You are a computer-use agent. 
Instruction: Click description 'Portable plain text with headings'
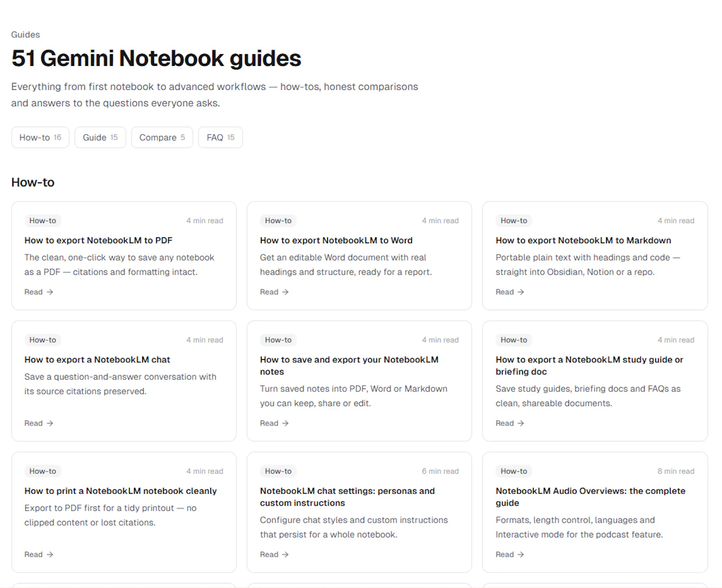588,265
